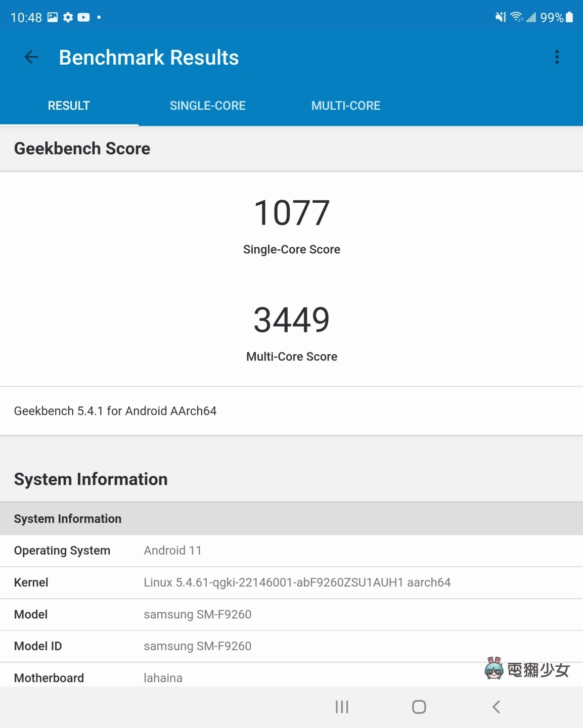The height and width of the screenshot is (728, 583).
Task: Tap the gallery image notification icon
Action: click(53, 18)
